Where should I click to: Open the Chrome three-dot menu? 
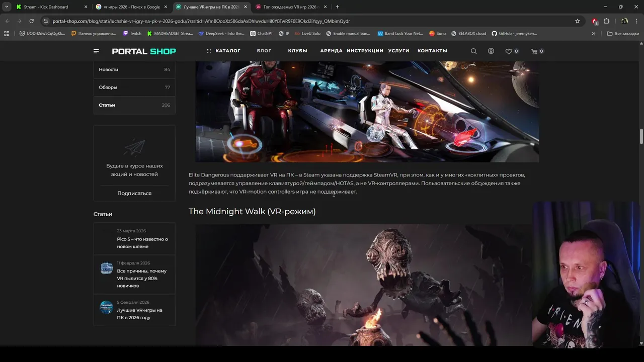636,21
